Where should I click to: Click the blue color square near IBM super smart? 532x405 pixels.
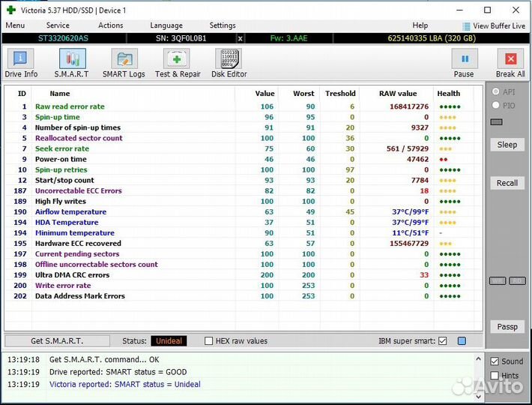click(462, 340)
